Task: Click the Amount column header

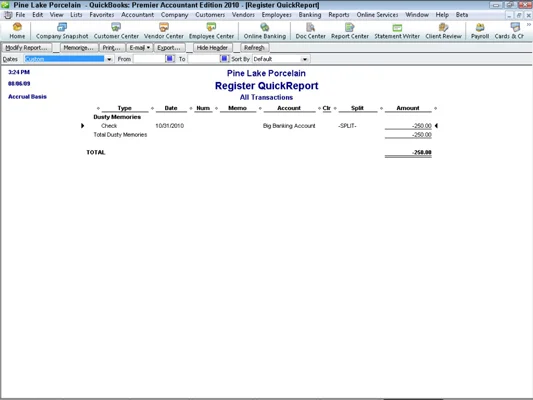Action: [408, 108]
